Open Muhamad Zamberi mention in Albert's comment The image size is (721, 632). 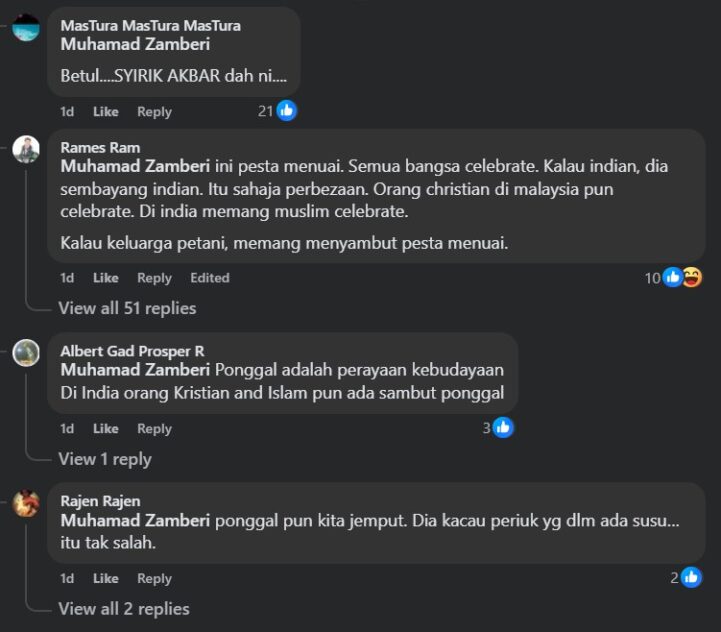click(x=135, y=369)
